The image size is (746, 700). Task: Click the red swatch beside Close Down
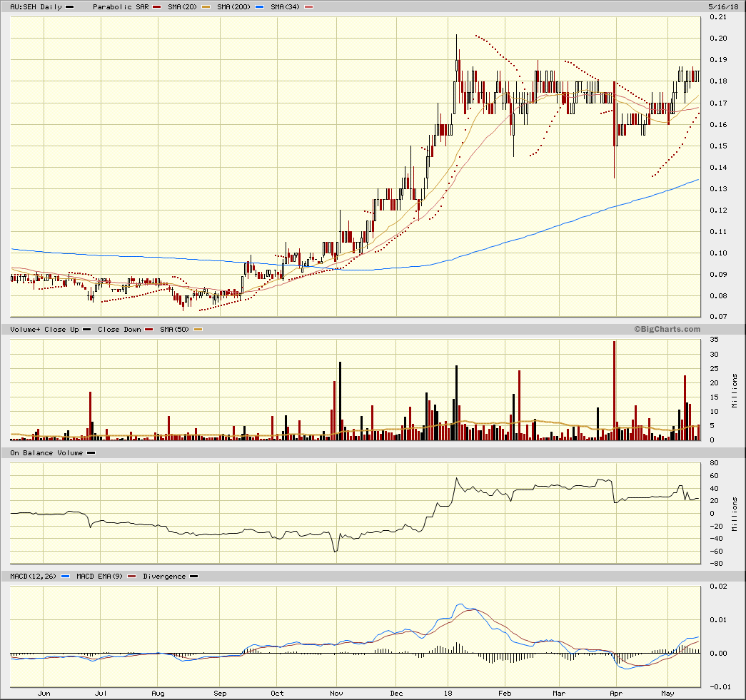pos(149,330)
